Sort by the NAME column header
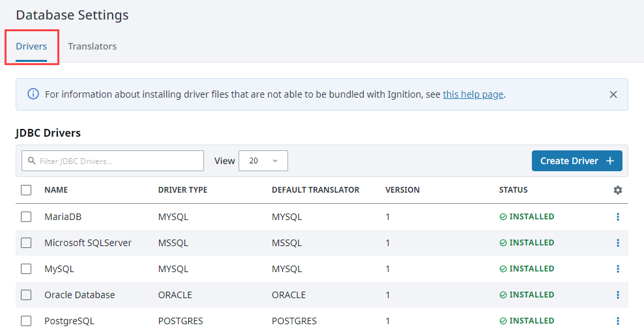The height and width of the screenshot is (332, 644). point(56,190)
